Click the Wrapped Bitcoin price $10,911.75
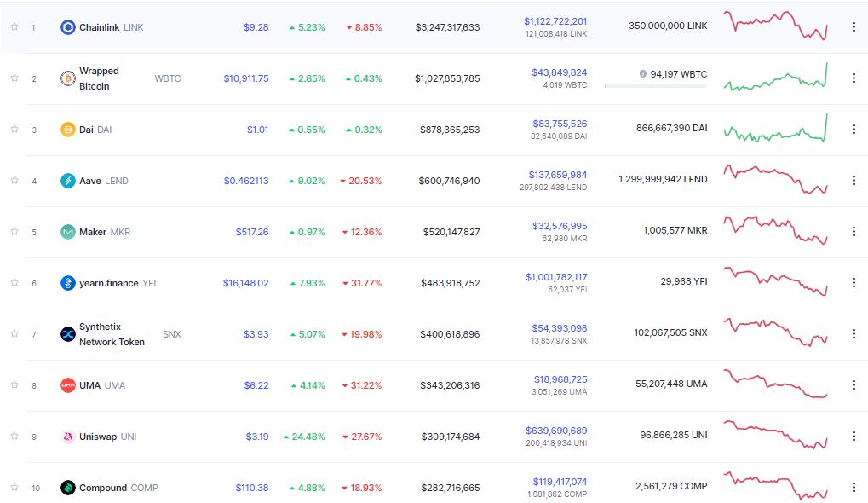Viewport: 868px width, 503px height. 246,78
